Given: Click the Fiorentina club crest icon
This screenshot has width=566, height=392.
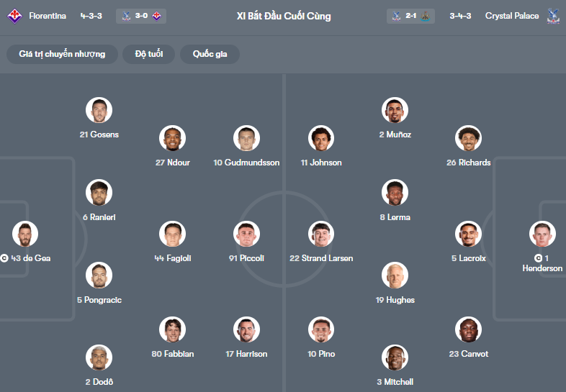Looking at the screenshot, I should (14, 16).
